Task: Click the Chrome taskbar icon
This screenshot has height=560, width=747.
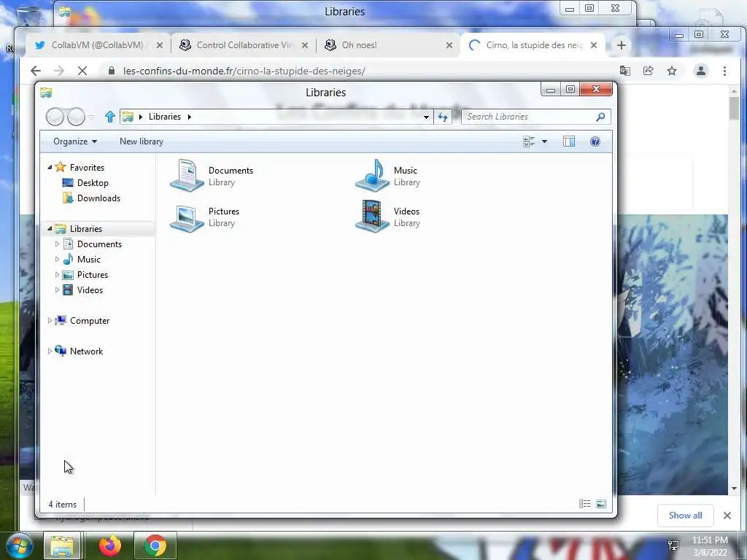Action: tap(155, 545)
